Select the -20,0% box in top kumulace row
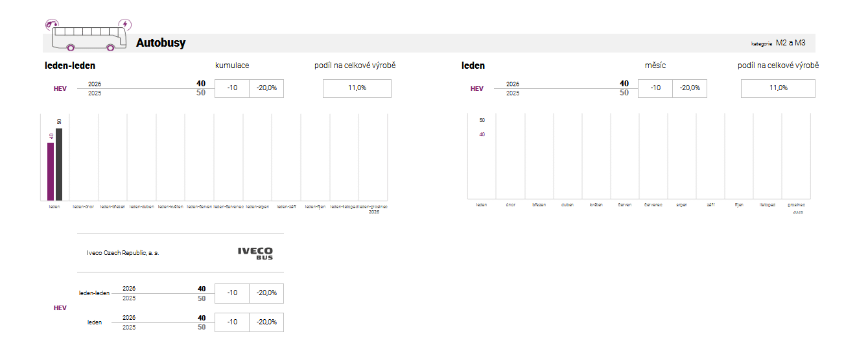Screen dimensions: 868x349 pyautogui.click(x=266, y=88)
